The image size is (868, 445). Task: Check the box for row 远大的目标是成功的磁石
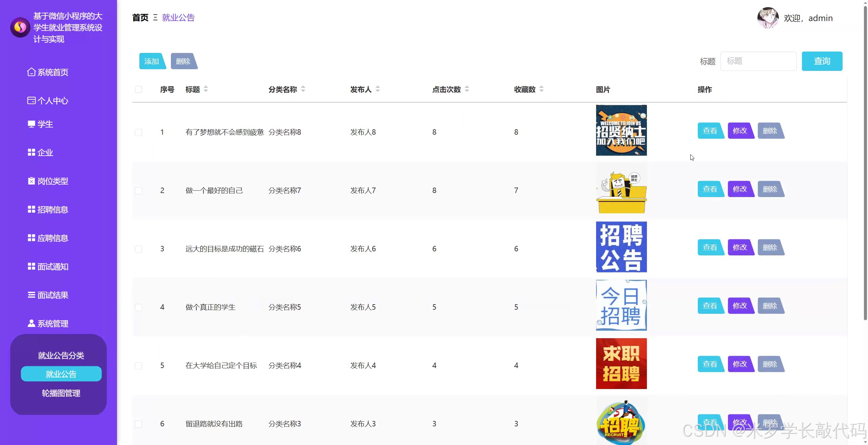tap(138, 249)
